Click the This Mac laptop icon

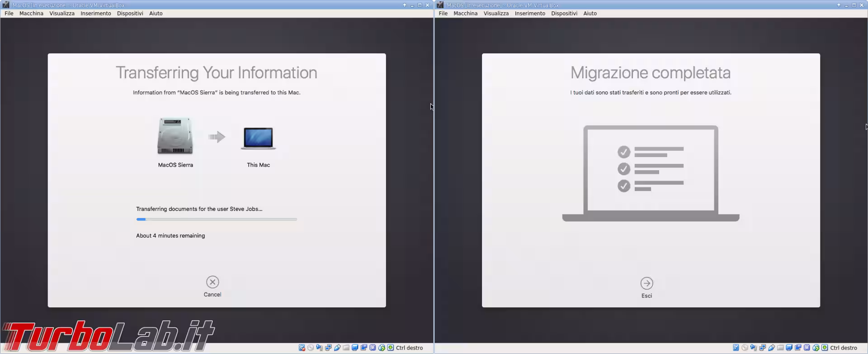pyautogui.click(x=258, y=138)
